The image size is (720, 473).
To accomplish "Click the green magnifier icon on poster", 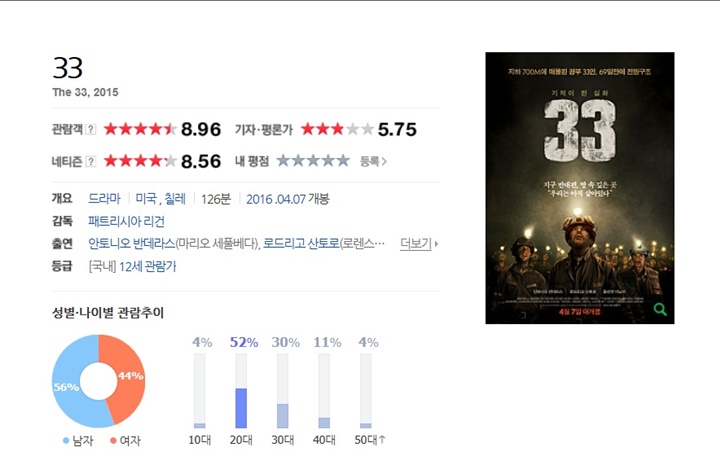I will pyautogui.click(x=660, y=310).
